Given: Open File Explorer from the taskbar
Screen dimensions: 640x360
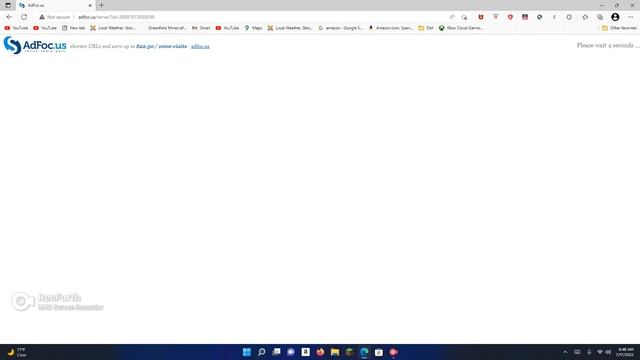Looking at the screenshot, I should (x=335, y=352).
